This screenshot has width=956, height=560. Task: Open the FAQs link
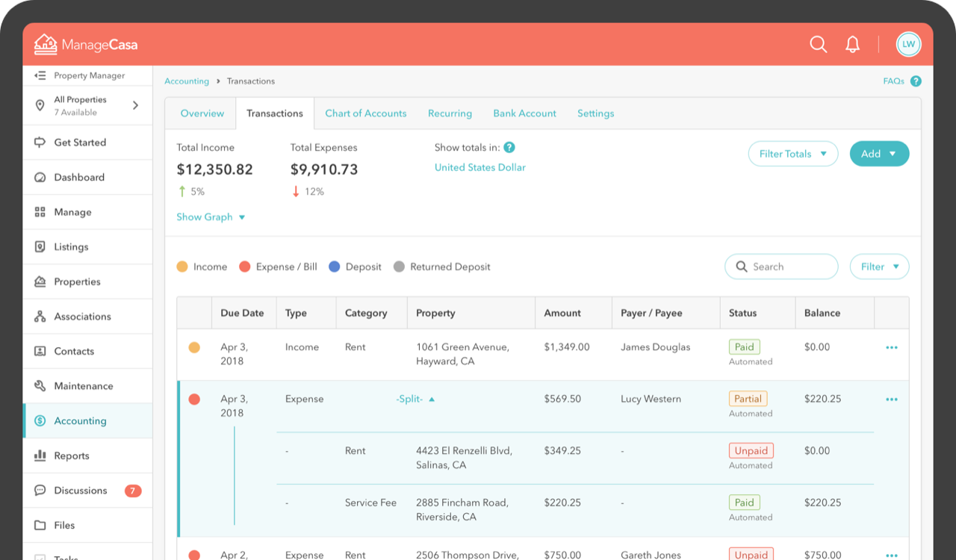pyautogui.click(x=893, y=81)
